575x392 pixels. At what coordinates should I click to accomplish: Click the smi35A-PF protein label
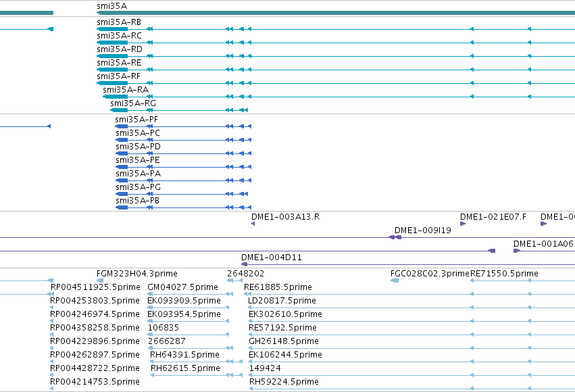136,120
